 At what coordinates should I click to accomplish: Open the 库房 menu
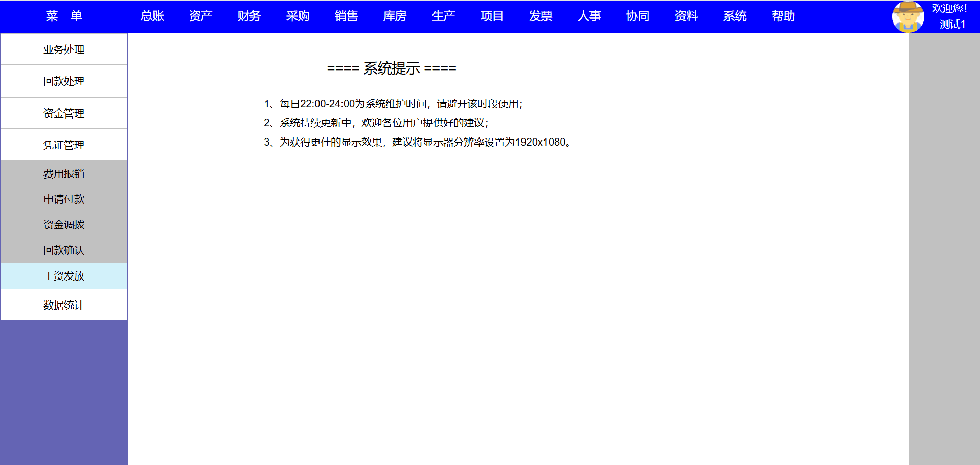pyautogui.click(x=395, y=16)
